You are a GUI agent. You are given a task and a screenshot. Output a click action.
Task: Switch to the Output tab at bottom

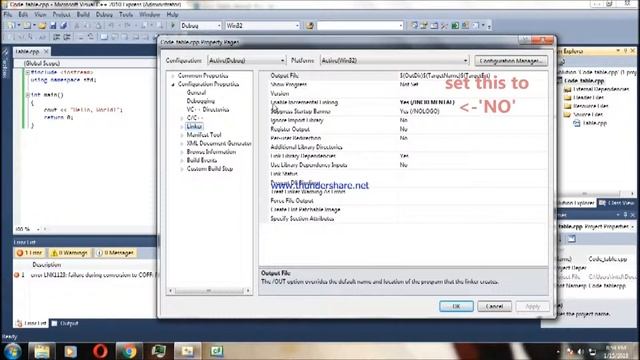pos(65,323)
